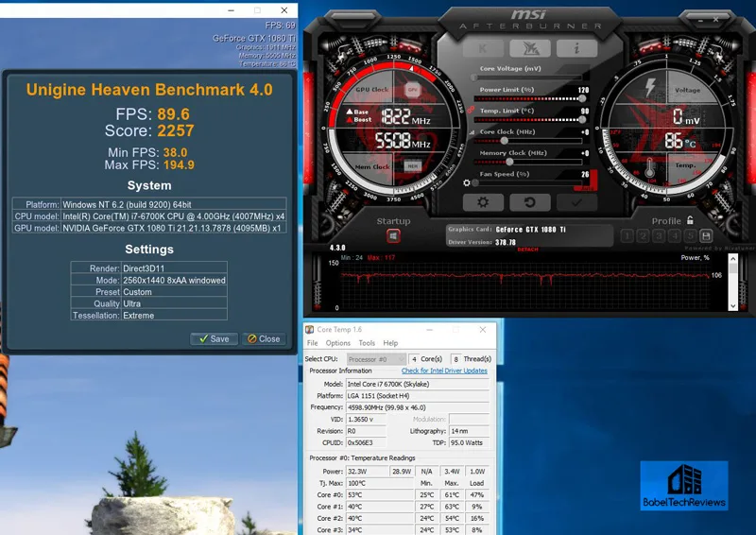This screenshot has width=756, height=535.
Task: Close the Heaven Benchmark window
Action: click(x=284, y=10)
